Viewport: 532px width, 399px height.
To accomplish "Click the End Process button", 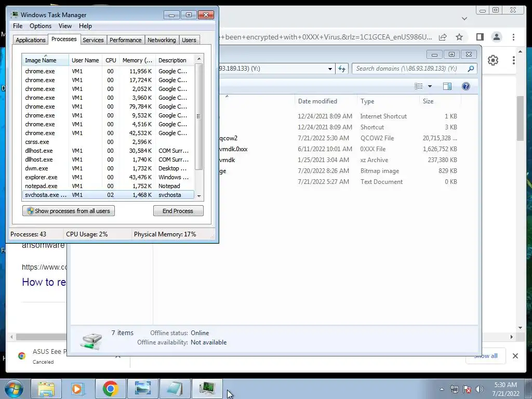I will pyautogui.click(x=178, y=211).
